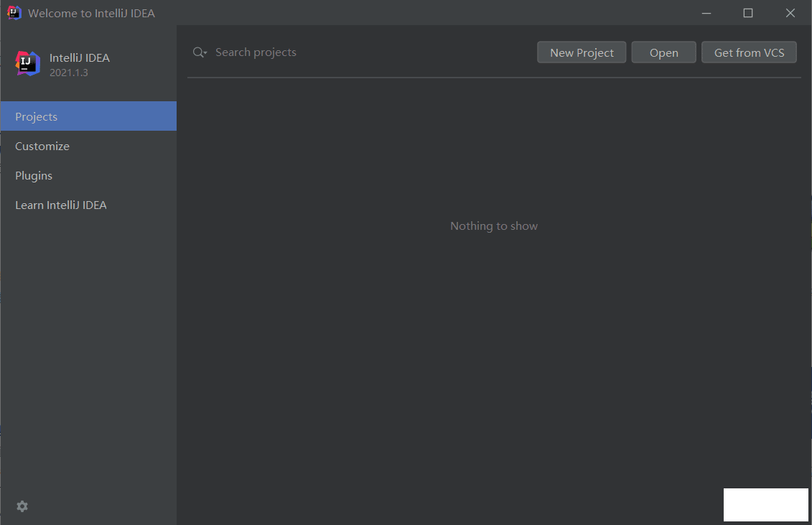Click the magnifier icon beside Search projects
This screenshot has width=812, height=525.
coord(198,52)
